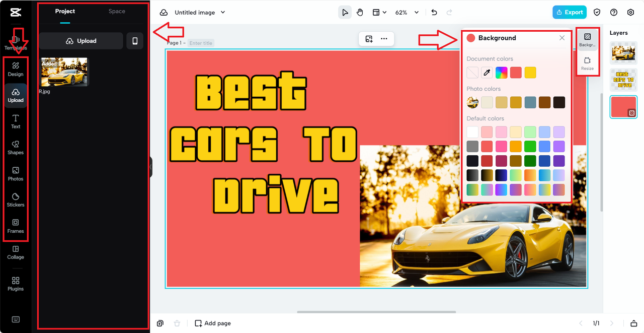This screenshot has height=333, width=644.
Task: Go to the previous page arrow
Action: coord(581,323)
